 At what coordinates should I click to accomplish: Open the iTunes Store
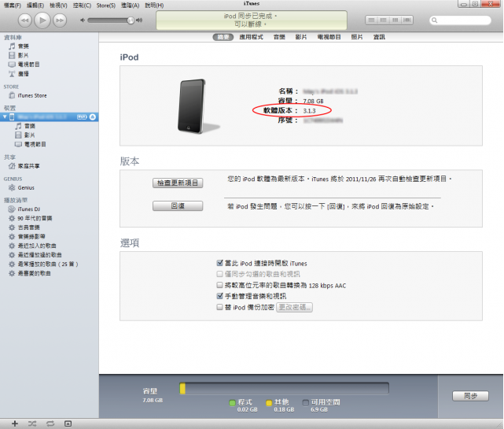click(31, 95)
